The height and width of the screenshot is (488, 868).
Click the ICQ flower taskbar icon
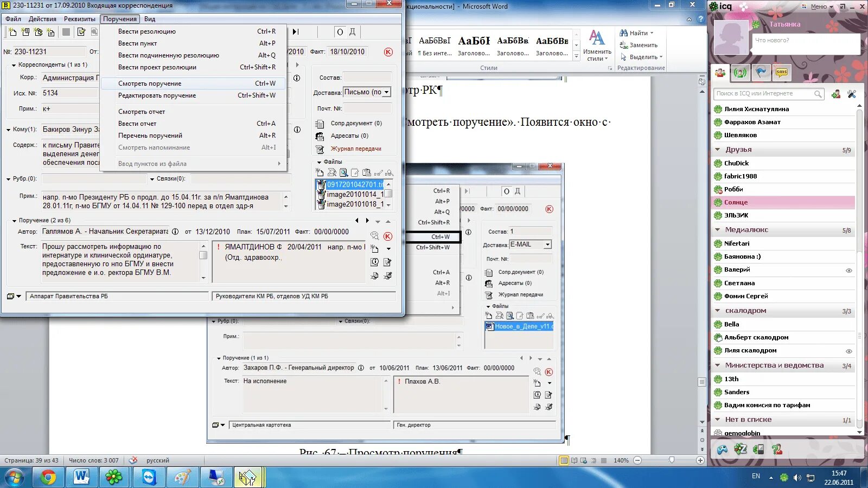[x=114, y=477]
